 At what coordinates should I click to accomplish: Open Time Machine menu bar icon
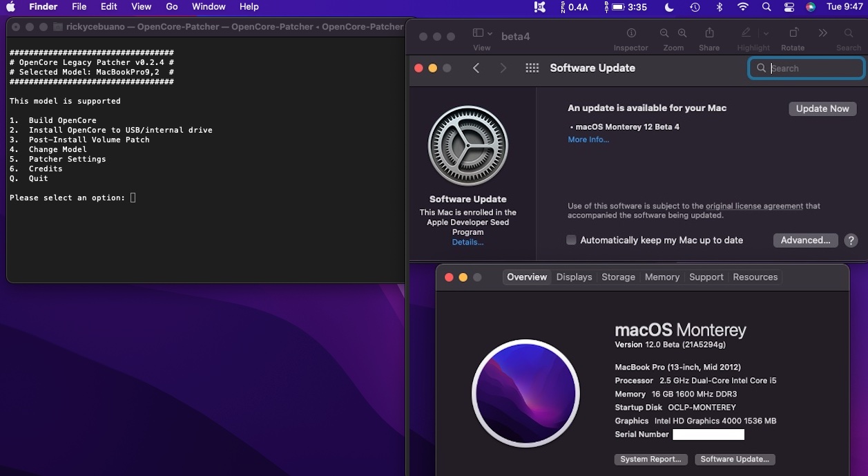695,7
